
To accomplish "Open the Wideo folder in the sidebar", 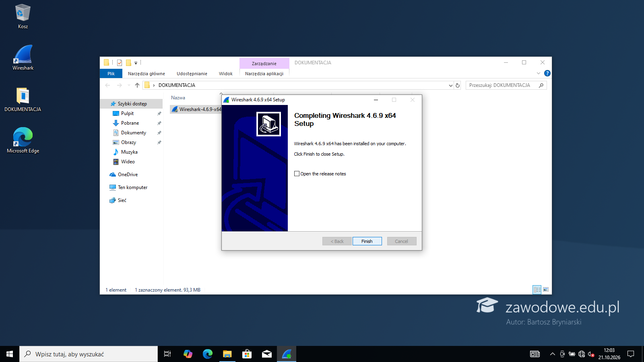I will [128, 162].
